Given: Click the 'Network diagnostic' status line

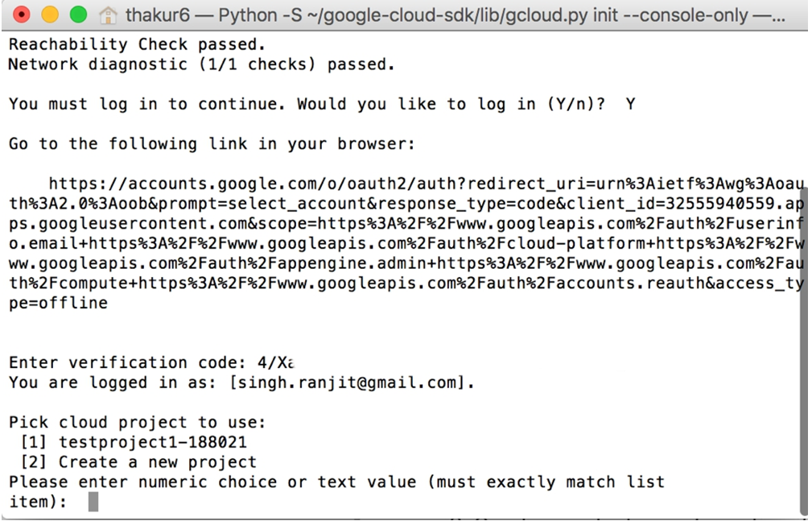Looking at the screenshot, I should pos(201,64).
